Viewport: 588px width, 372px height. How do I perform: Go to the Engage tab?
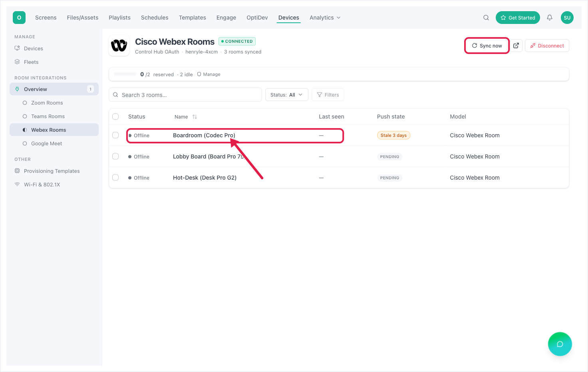coord(226,18)
